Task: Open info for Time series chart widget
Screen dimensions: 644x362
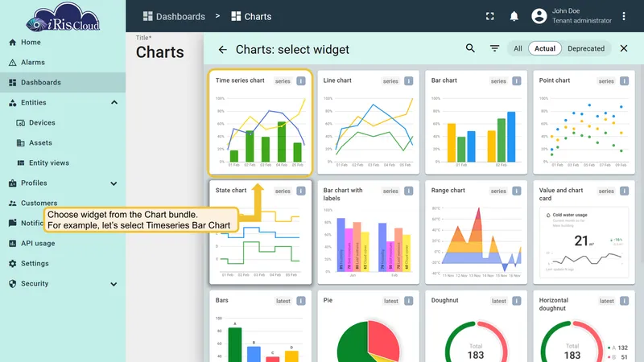Action: [301, 81]
